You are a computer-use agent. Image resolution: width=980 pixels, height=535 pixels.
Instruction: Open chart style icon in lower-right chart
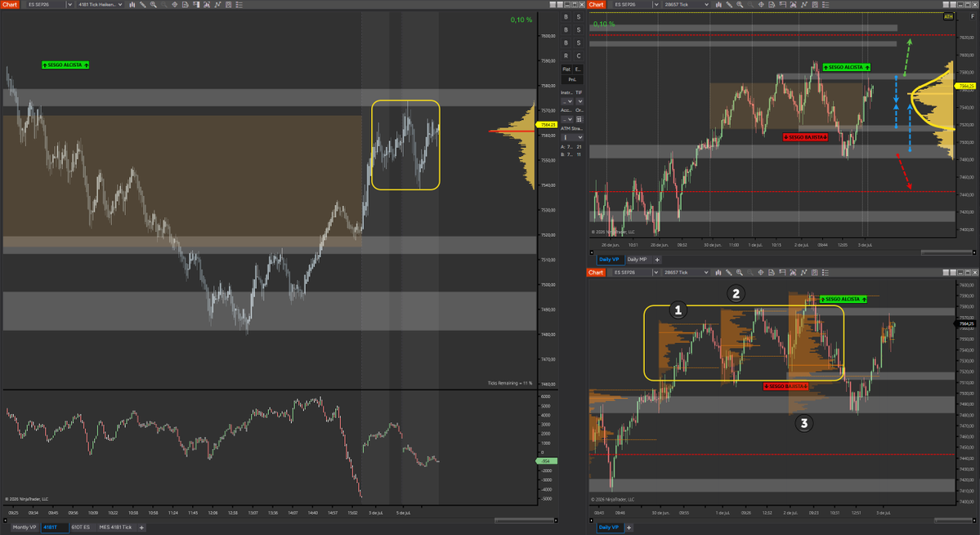click(x=718, y=272)
